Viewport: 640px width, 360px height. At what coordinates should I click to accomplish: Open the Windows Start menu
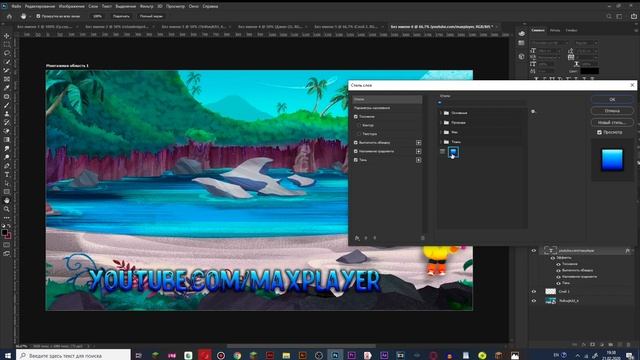coord(7,356)
